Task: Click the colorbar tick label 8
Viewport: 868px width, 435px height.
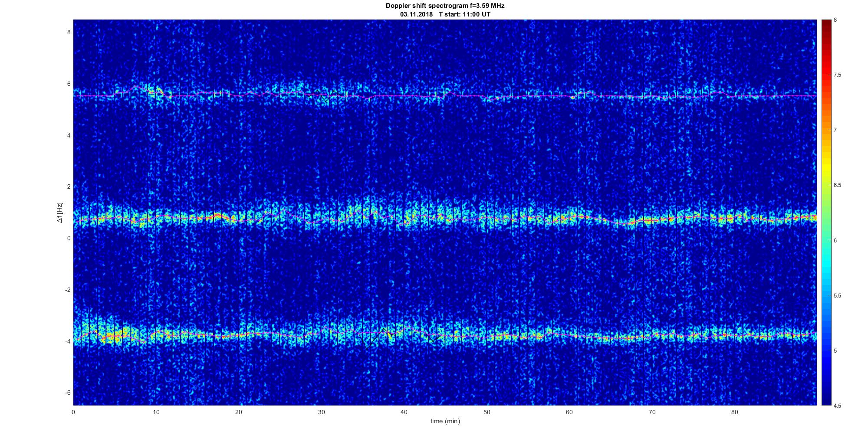Action: tap(835, 20)
